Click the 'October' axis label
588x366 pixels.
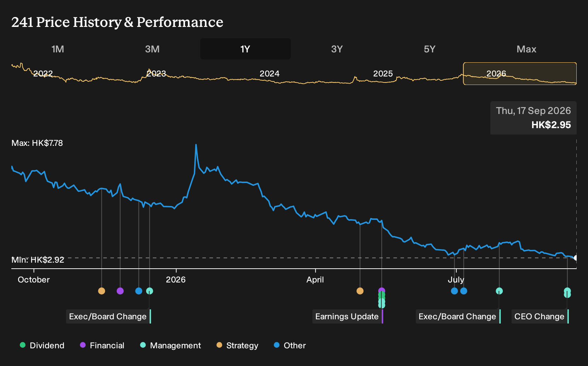click(34, 280)
